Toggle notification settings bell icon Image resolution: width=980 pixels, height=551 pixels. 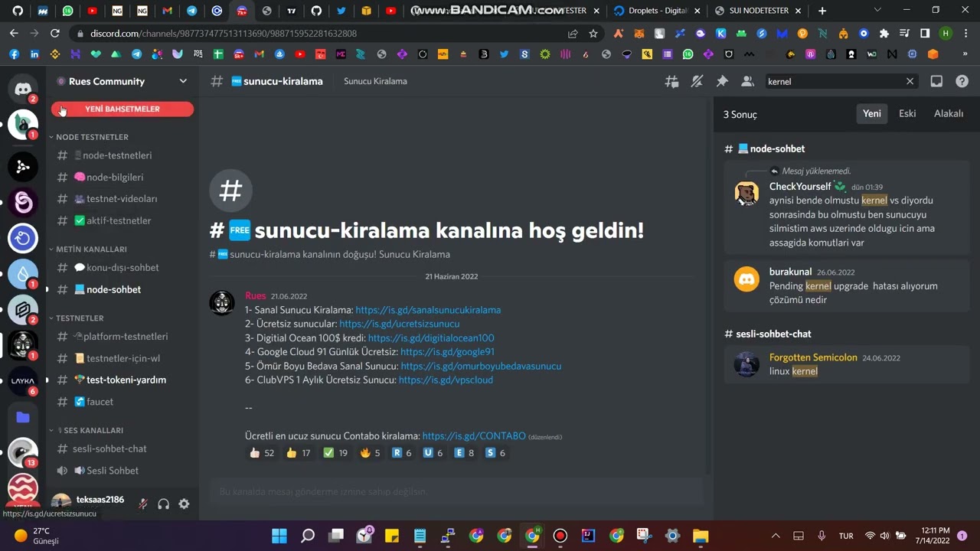(697, 81)
